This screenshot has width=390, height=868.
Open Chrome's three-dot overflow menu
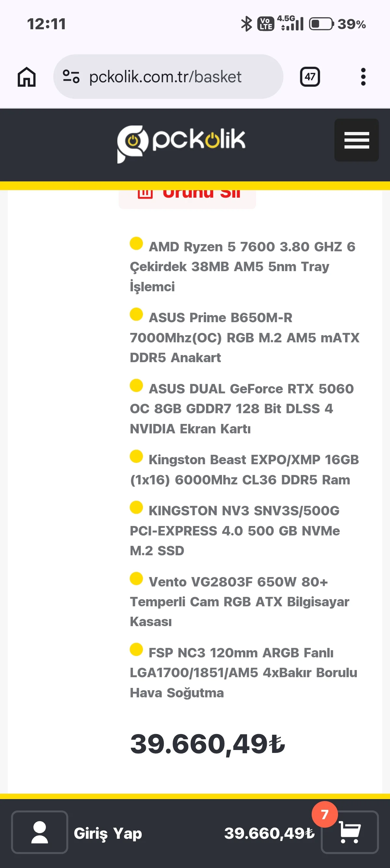(x=363, y=77)
